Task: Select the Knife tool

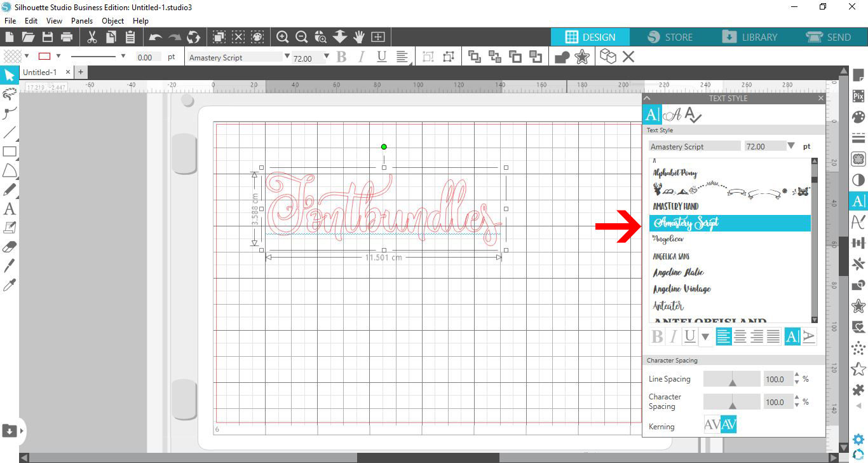Action: point(10,265)
